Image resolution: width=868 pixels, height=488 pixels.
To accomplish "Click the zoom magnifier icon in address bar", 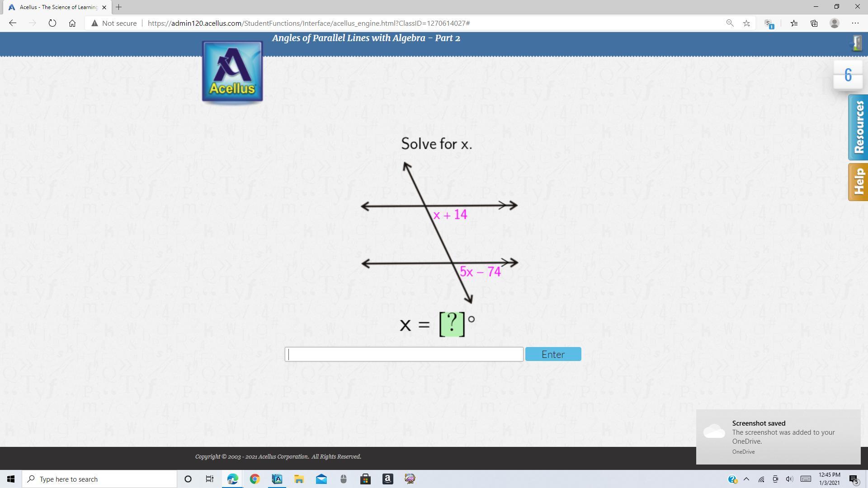I will pos(730,23).
